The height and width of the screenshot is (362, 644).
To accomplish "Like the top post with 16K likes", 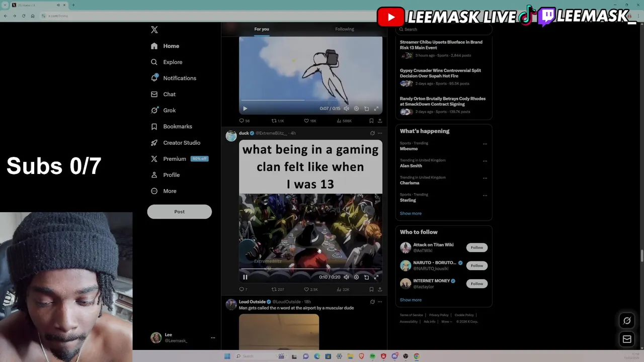I will 310,121.
